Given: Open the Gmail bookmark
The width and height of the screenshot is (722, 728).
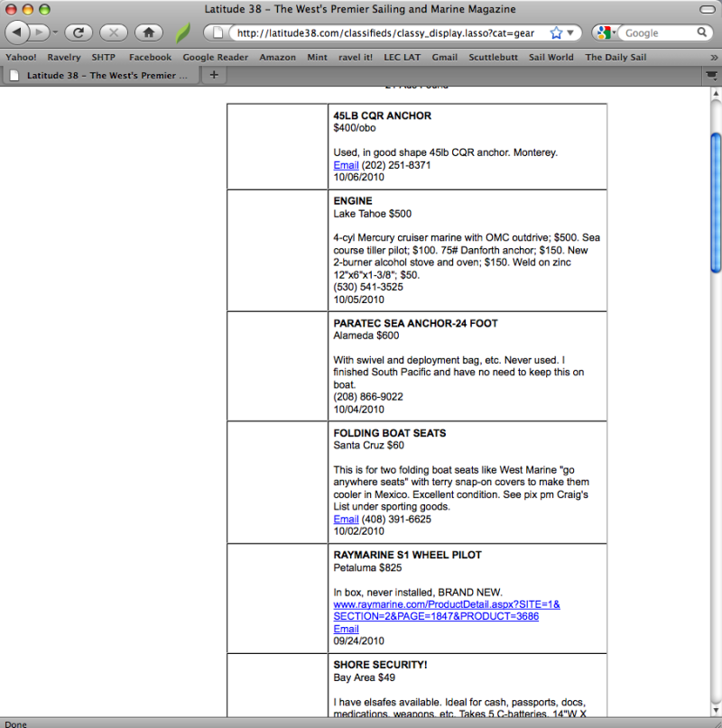Looking at the screenshot, I should click(445, 57).
